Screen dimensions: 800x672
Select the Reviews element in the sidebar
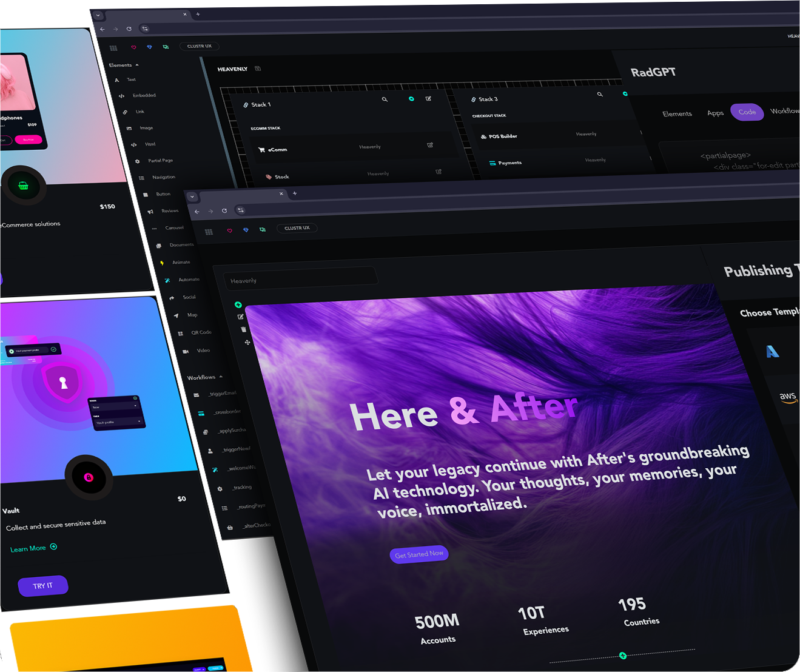[170, 211]
